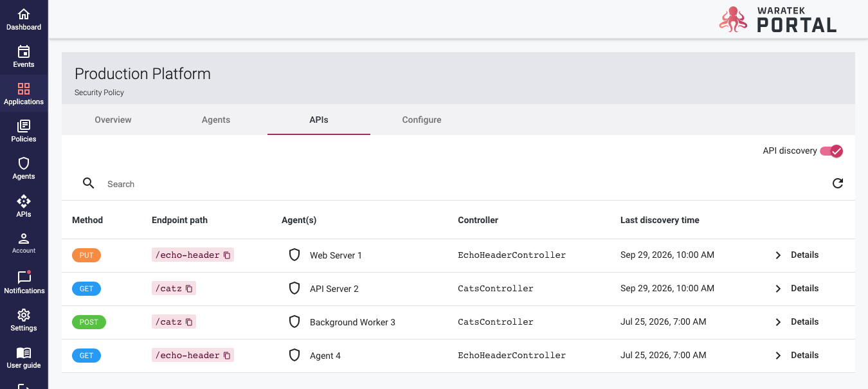
Task: Expand details chevron for Web Server 1 row
Action: (x=778, y=255)
